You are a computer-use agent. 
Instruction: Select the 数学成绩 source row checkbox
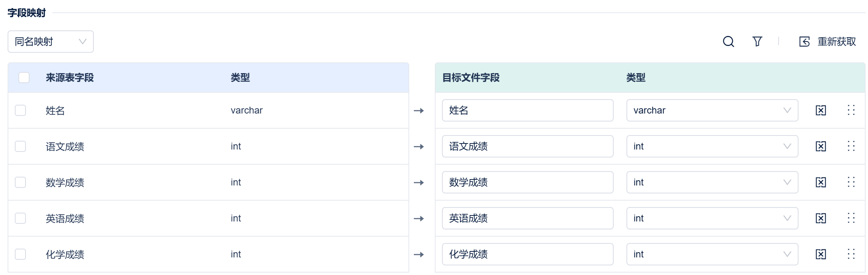click(20, 182)
